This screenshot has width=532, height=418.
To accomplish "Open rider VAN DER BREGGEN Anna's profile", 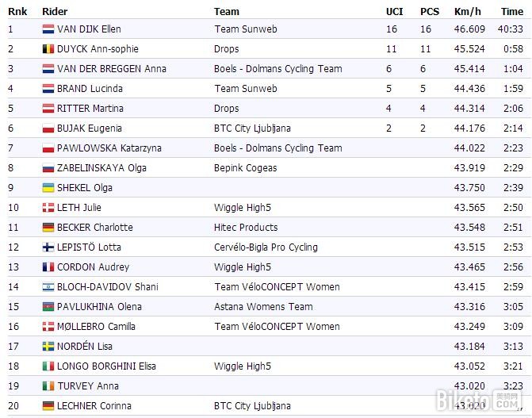I will (x=111, y=69).
